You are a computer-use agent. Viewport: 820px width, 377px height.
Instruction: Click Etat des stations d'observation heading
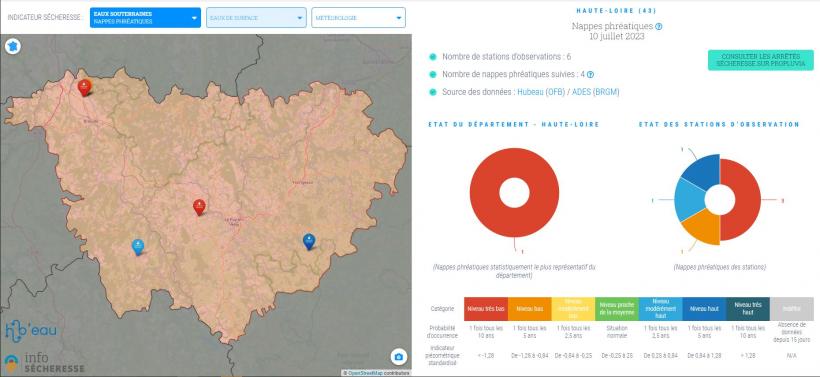[x=719, y=124]
